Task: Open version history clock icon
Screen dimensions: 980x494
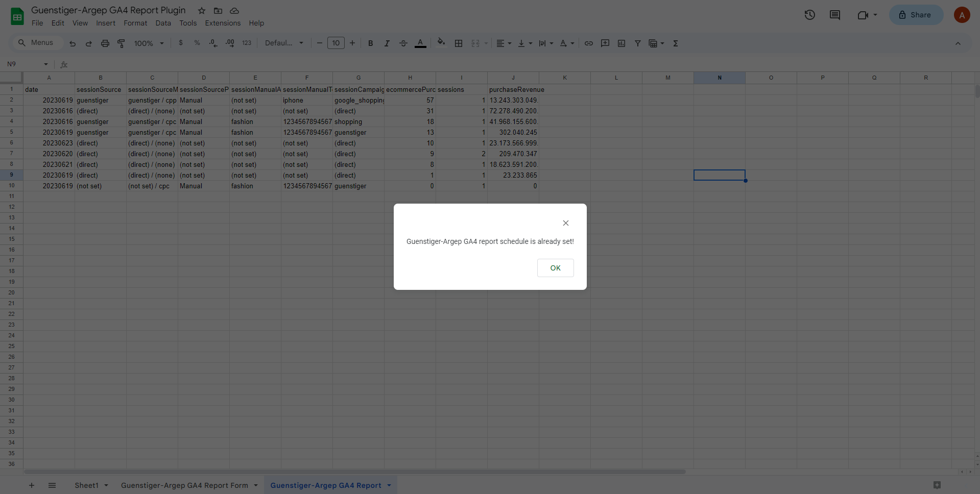Action: [810, 15]
